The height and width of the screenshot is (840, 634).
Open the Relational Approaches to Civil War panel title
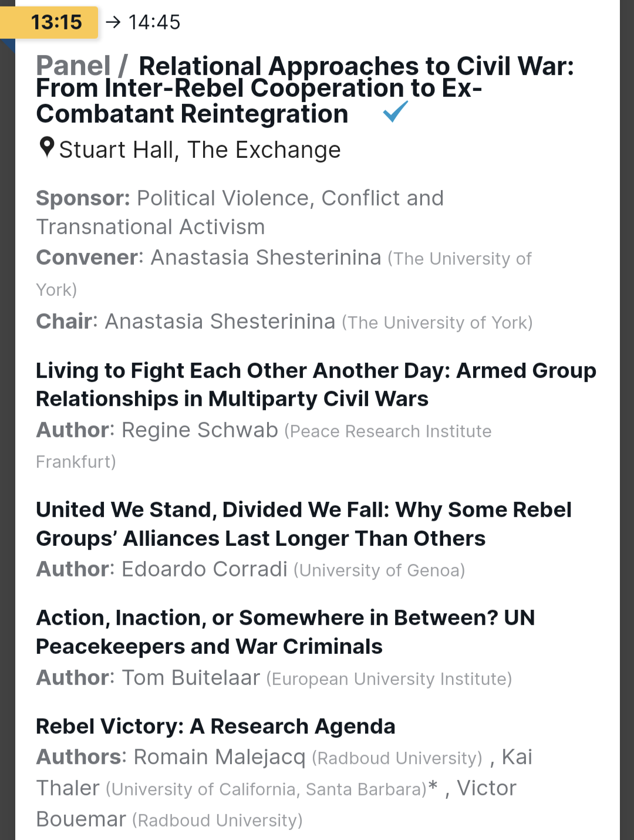[x=305, y=90]
